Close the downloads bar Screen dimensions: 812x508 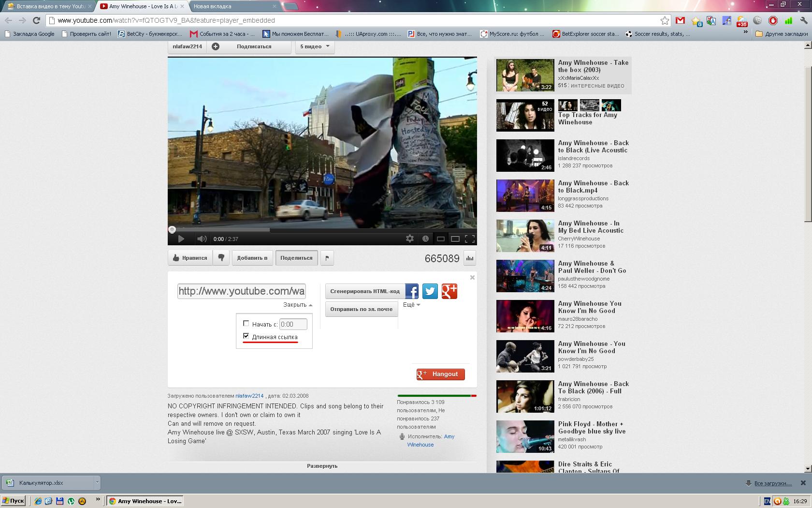tap(803, 483)
